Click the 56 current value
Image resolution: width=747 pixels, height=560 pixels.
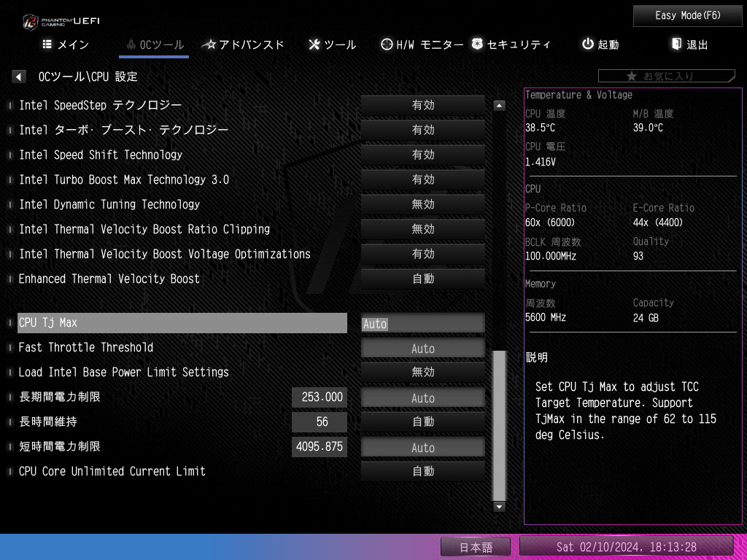(x=320, y=422)
